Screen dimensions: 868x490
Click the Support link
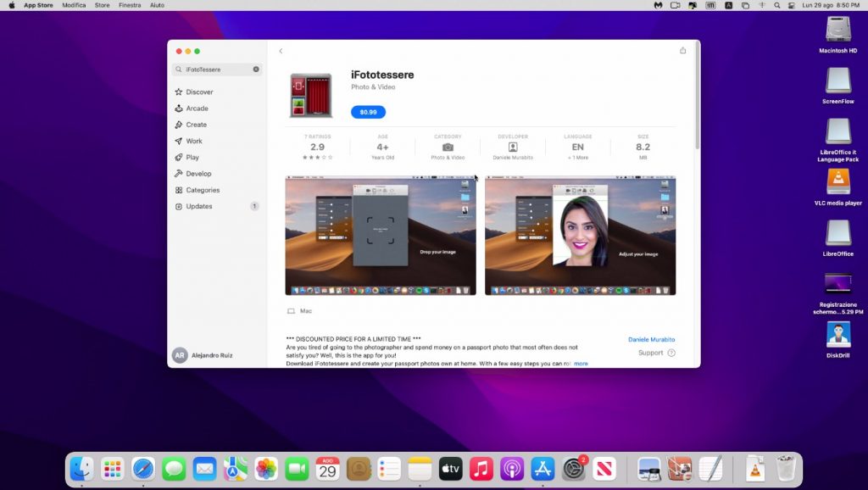pos(651,353)
